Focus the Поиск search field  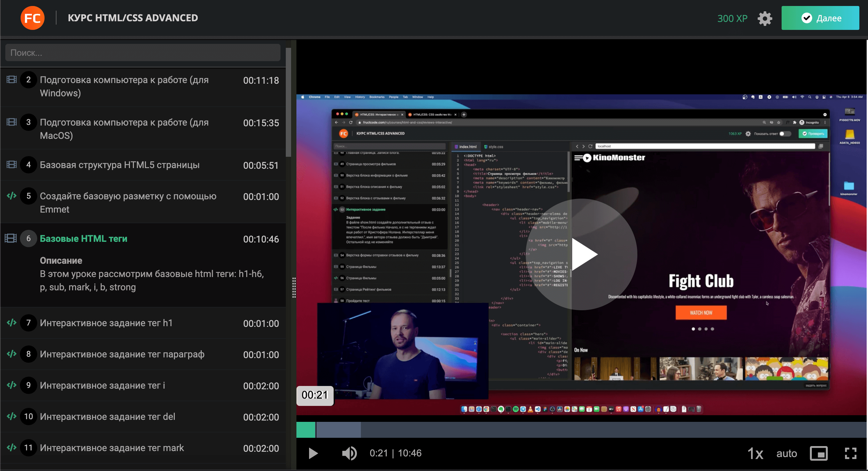[143, 52]
